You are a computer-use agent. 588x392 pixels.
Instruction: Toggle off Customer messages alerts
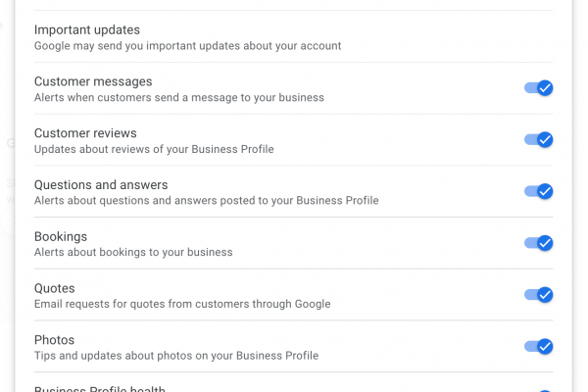click(x=539, y=88)
